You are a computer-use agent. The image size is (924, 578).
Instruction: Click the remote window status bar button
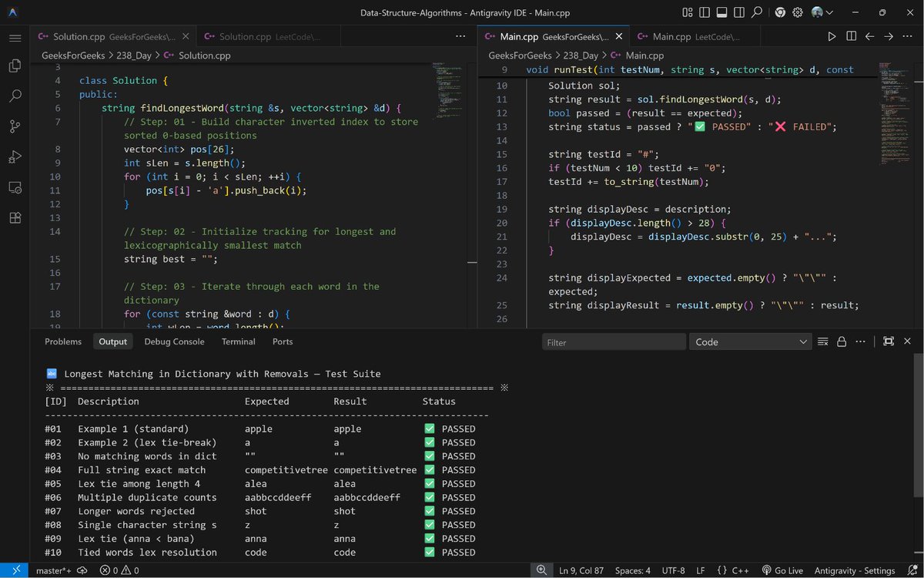15,570
